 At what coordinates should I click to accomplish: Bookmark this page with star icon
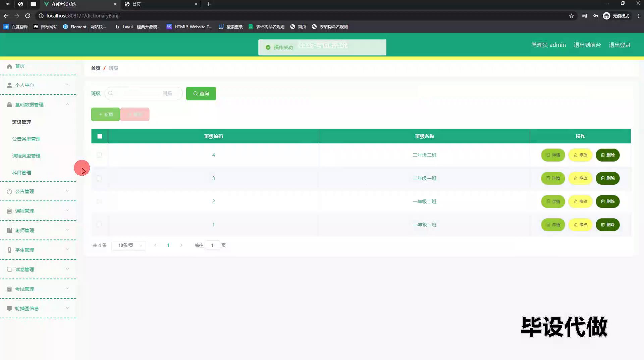(x=571, y=16)
